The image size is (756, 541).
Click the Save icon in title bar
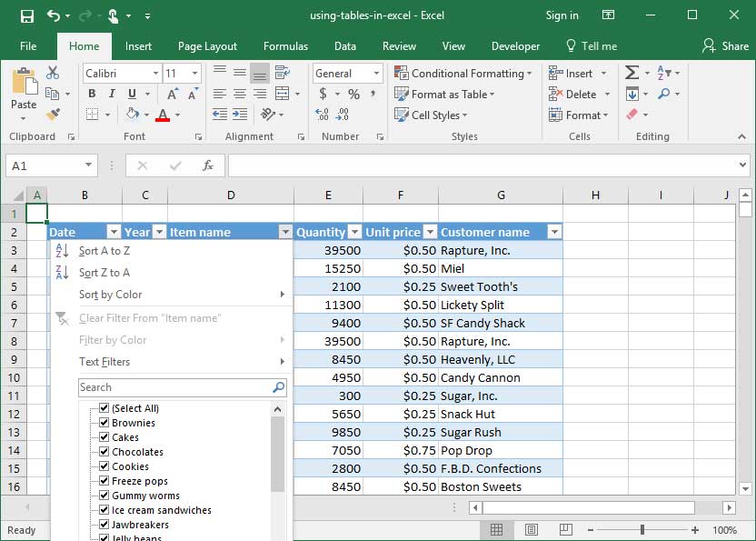point(26,15)
